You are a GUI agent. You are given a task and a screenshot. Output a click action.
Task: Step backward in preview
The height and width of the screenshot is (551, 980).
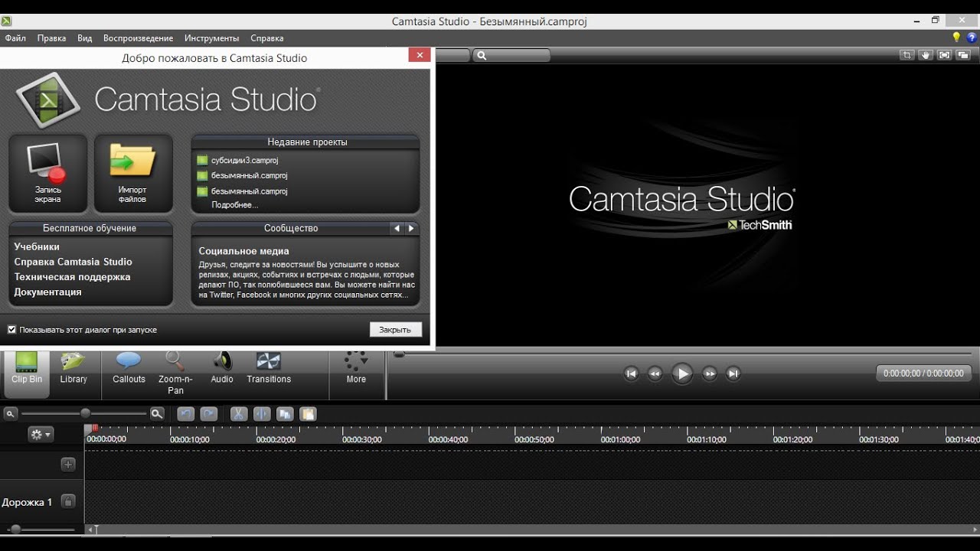[x=655, y=373]
